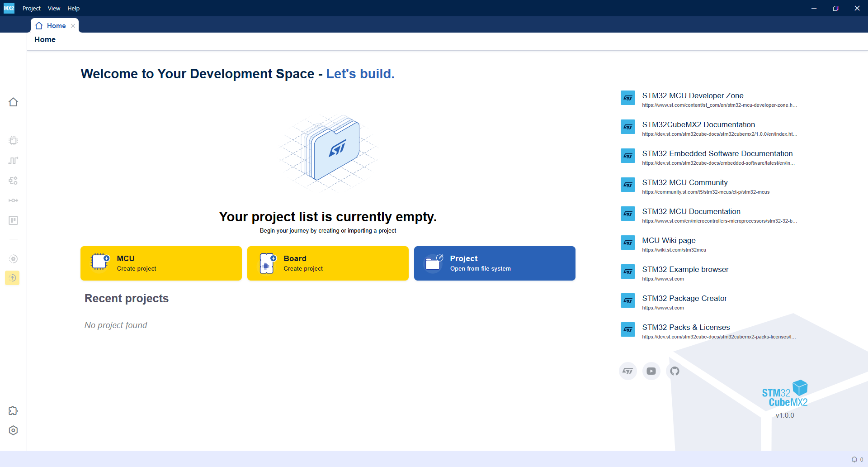Open STM32 Embedded Software Documentation link

(717, 153)
